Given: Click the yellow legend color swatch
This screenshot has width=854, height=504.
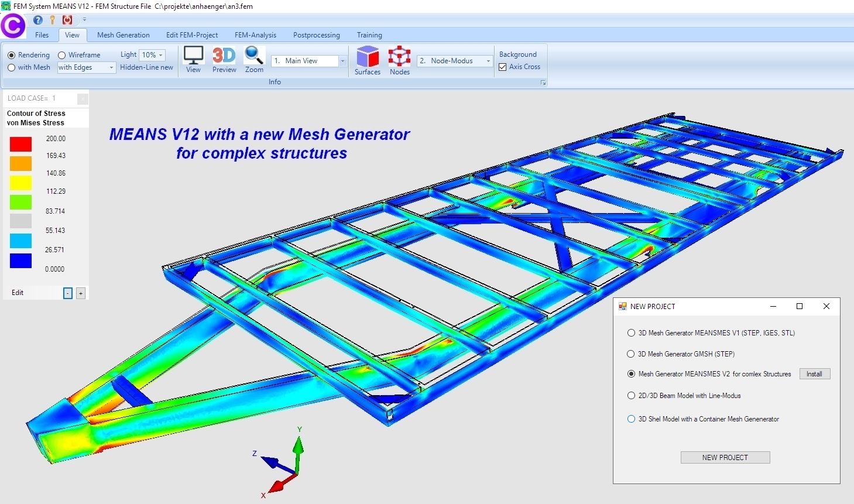Looking at the screenshot, I should (x=20, y=183).
